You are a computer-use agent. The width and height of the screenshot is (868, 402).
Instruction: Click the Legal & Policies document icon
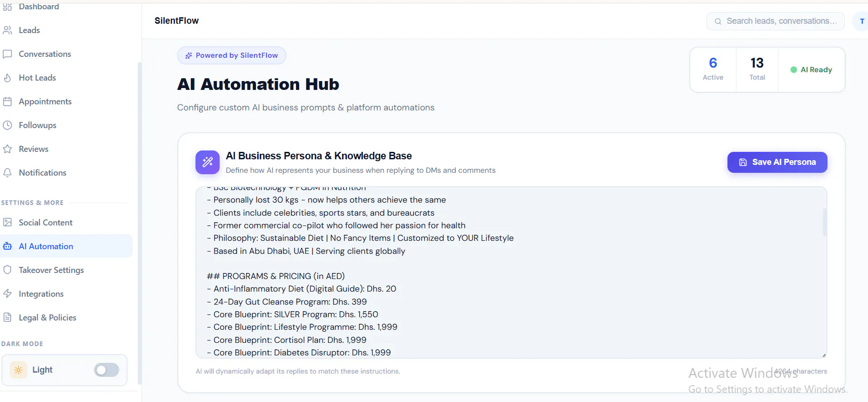tap(7, 318)
